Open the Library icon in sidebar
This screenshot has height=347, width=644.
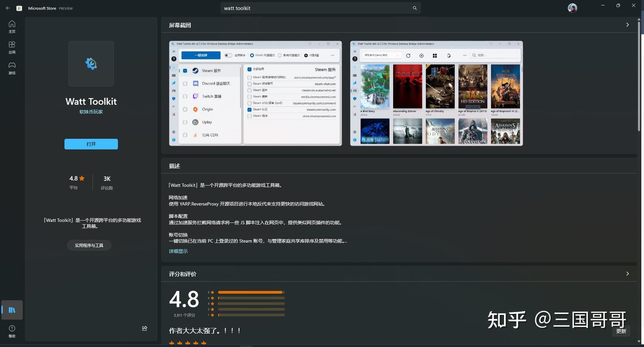(12, 310)
